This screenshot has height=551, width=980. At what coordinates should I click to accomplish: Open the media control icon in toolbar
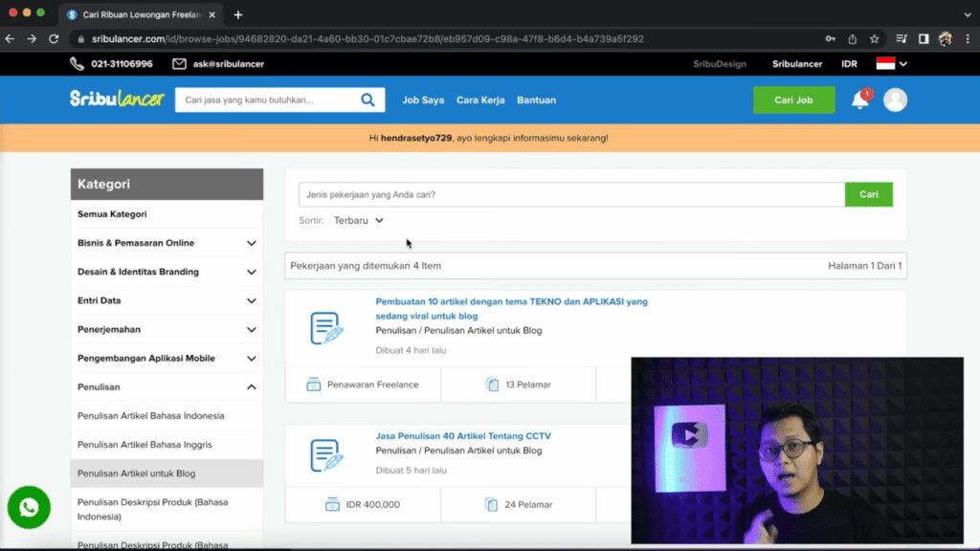pyautogui.click(x=902, y=38)
